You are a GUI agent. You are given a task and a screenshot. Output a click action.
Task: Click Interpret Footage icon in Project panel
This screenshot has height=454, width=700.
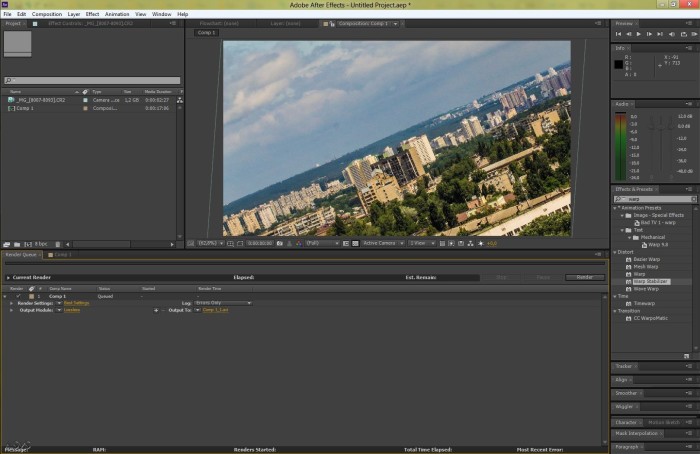(7, 244)
